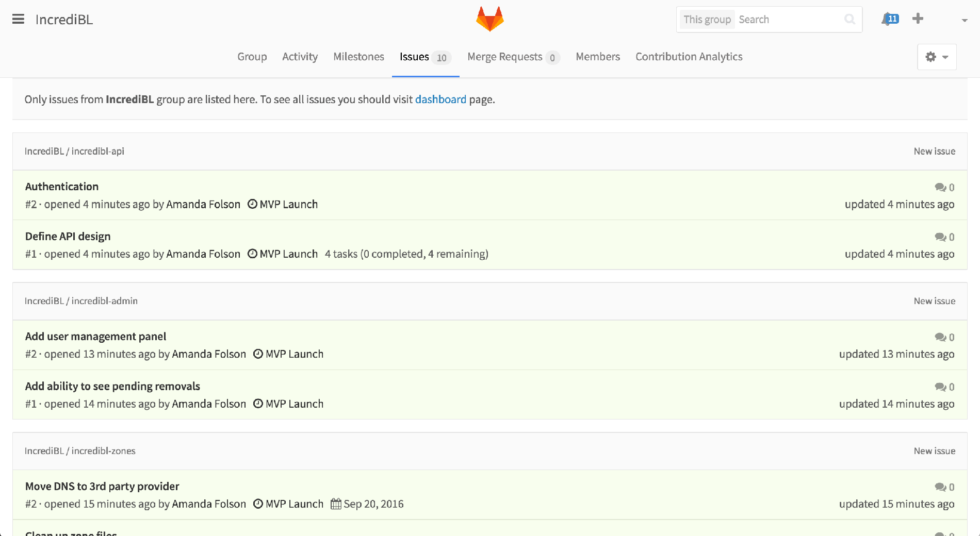Click the search magnifier icon
The image size is (980, 536).
pos(850,20)
